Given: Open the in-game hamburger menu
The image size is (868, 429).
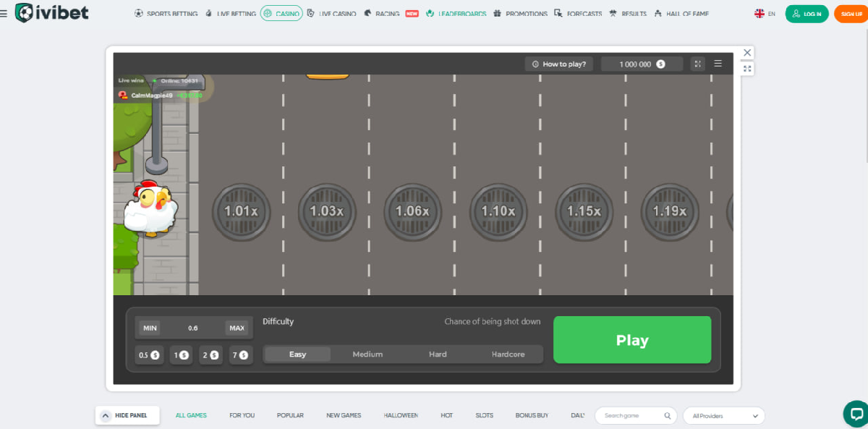Looking at the screenshot, I should 718,64.
